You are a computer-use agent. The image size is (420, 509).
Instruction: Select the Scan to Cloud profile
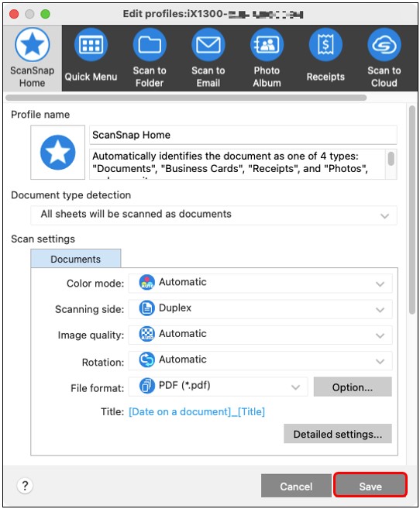384,45
